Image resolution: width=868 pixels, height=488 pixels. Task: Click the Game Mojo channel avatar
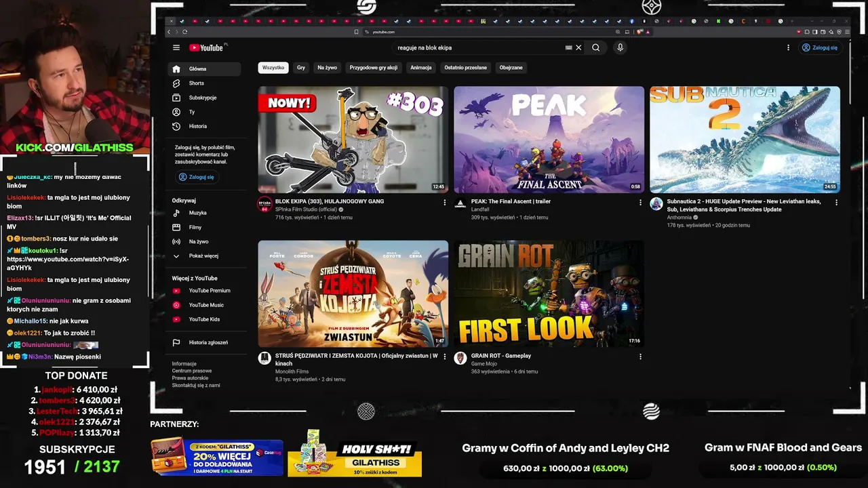460,359
